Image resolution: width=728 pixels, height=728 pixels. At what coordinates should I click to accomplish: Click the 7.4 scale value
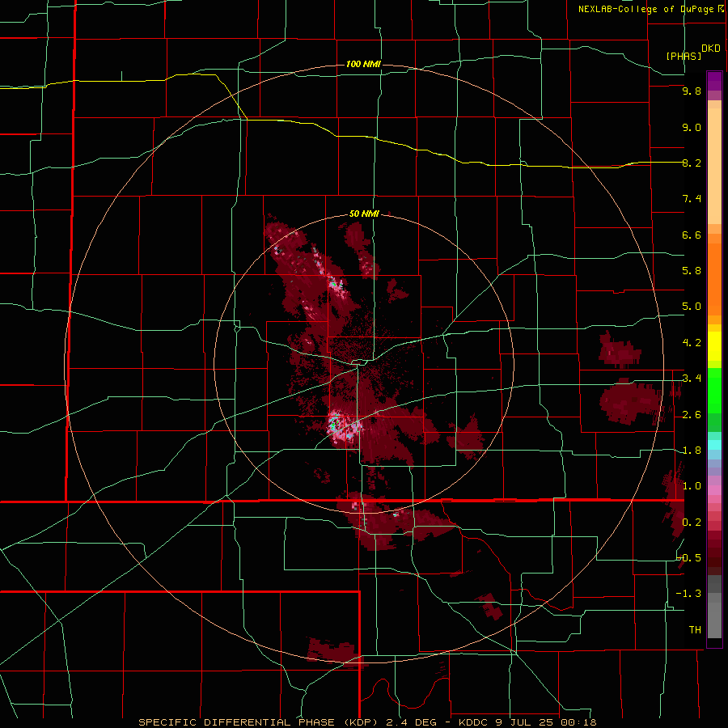pos(692,199)
